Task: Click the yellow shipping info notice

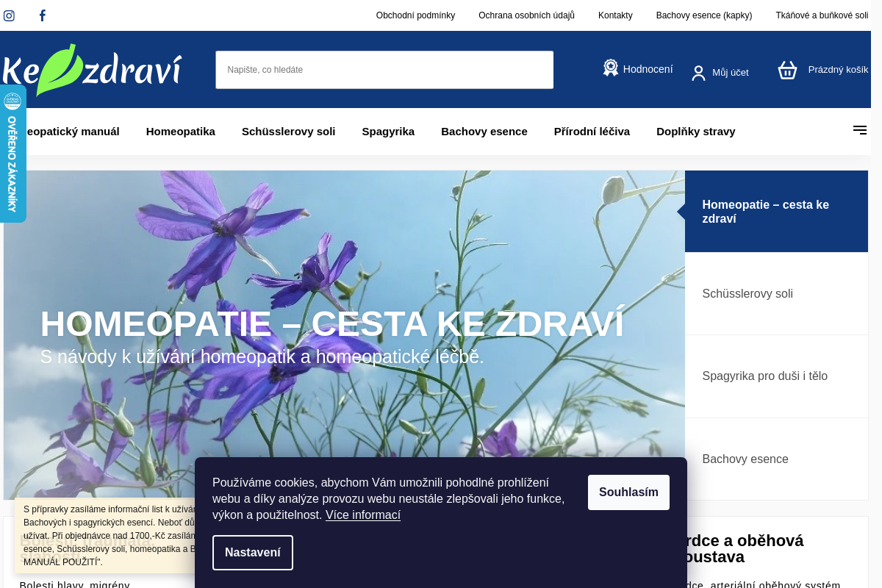Action: tap(105, 535)
